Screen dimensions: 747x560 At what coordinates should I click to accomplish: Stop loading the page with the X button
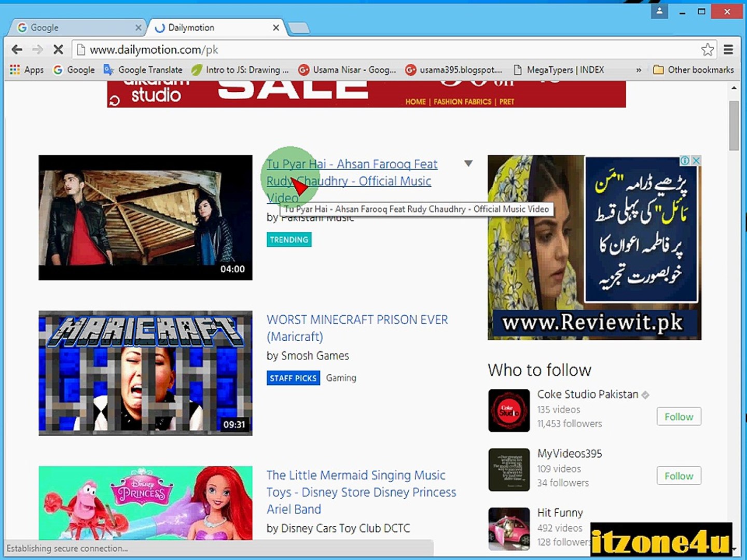point(58,49)
